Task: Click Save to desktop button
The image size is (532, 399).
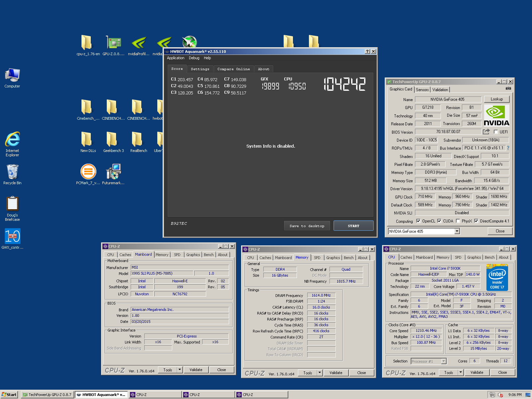Action: [x=307, y=226]
